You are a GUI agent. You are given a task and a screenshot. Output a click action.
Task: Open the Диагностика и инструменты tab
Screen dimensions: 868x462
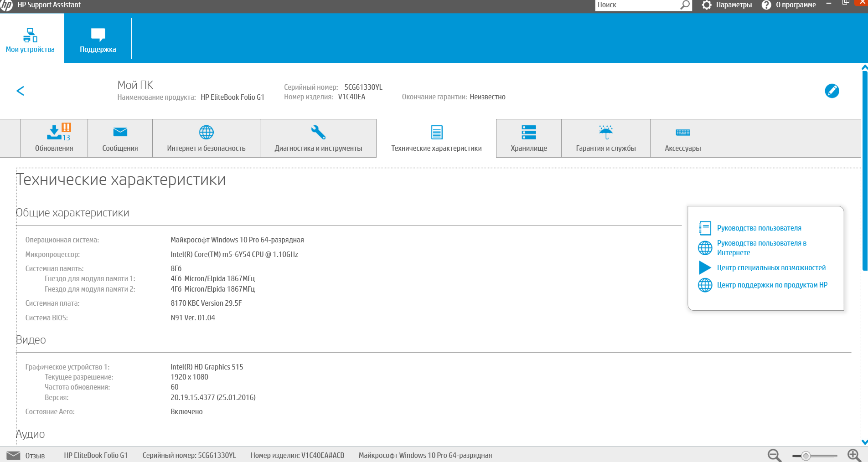pos(318,139)
